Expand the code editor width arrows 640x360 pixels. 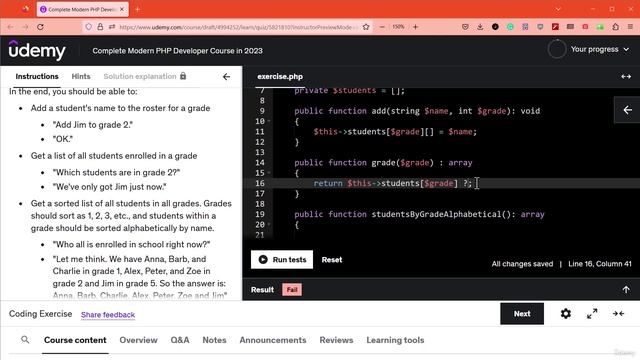[x=626, y=77]
